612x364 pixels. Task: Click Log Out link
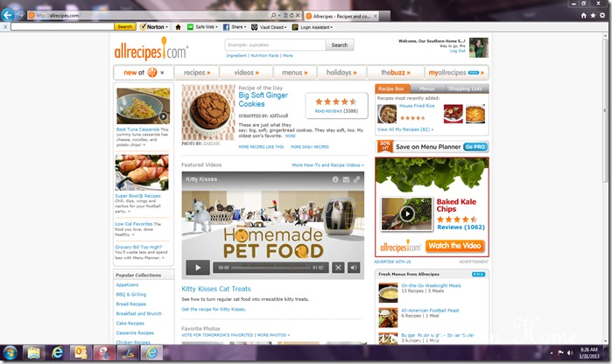point(457,51)
